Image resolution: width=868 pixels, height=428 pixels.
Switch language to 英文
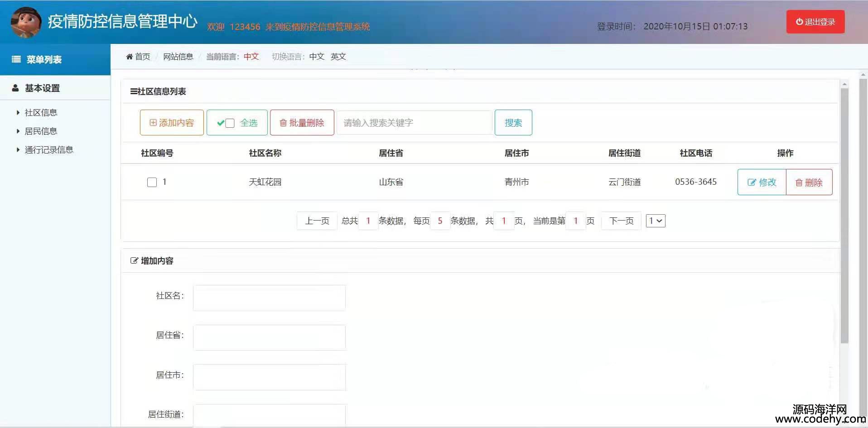point(338,57)
